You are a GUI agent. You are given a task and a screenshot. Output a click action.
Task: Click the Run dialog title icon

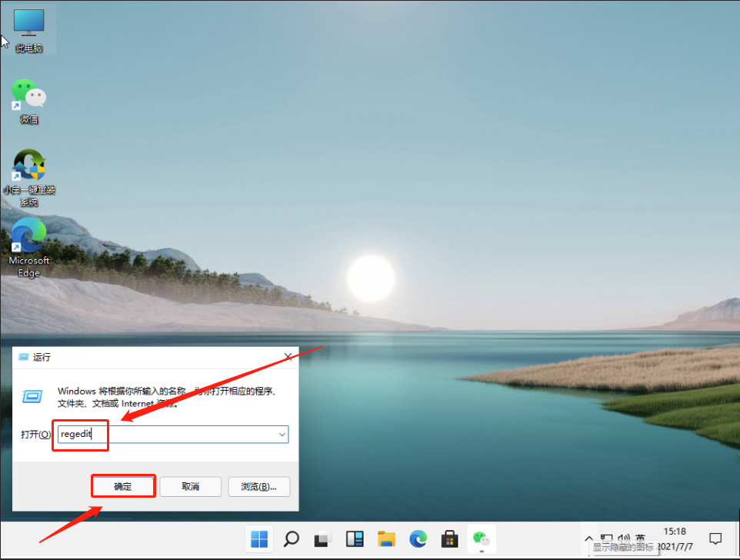tap(24, 357)
